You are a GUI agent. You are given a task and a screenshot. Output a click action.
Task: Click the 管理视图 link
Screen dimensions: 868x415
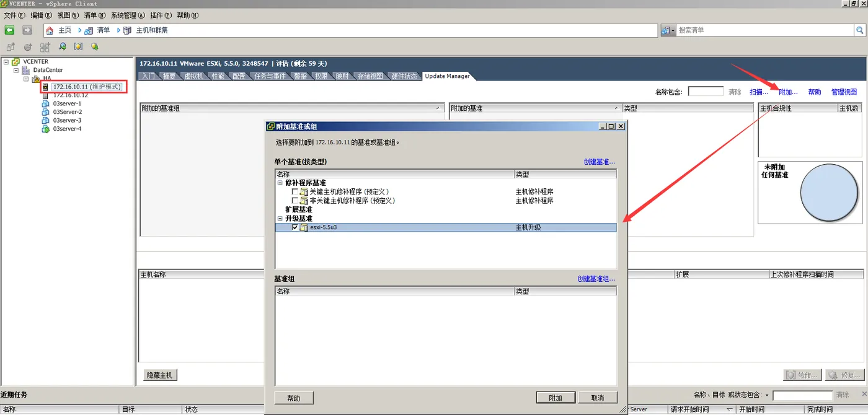point(844,92)
